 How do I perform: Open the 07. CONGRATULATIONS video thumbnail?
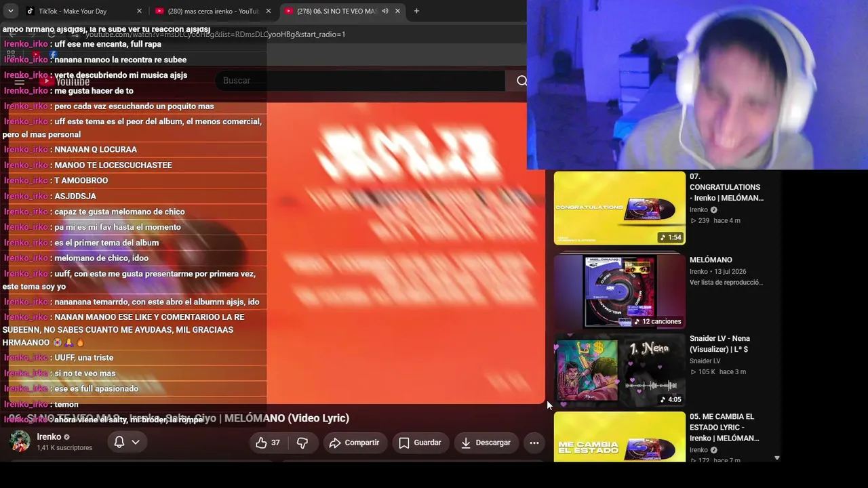[620, 207]
